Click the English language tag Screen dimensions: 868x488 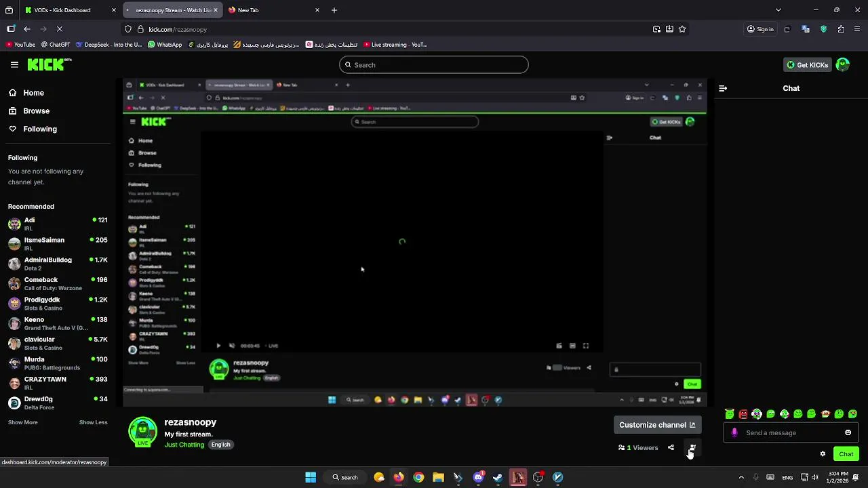220,445
